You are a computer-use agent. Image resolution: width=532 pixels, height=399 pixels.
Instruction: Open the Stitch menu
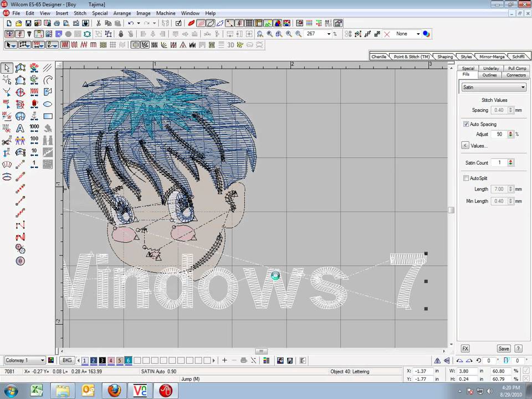[80, 13]
